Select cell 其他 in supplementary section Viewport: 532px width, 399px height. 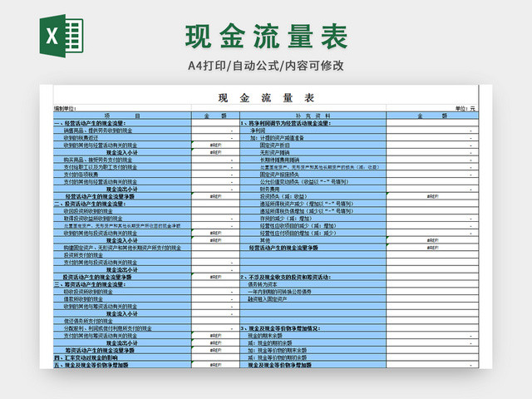coord(313,240)
